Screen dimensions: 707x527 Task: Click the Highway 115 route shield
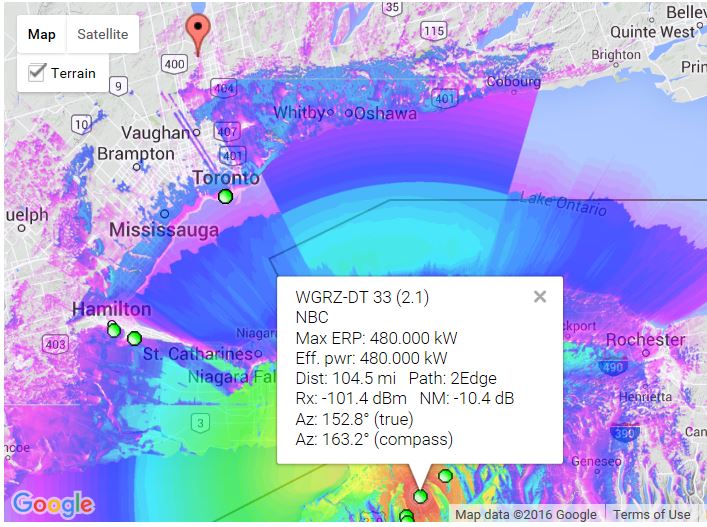click(x=433, y=32)
